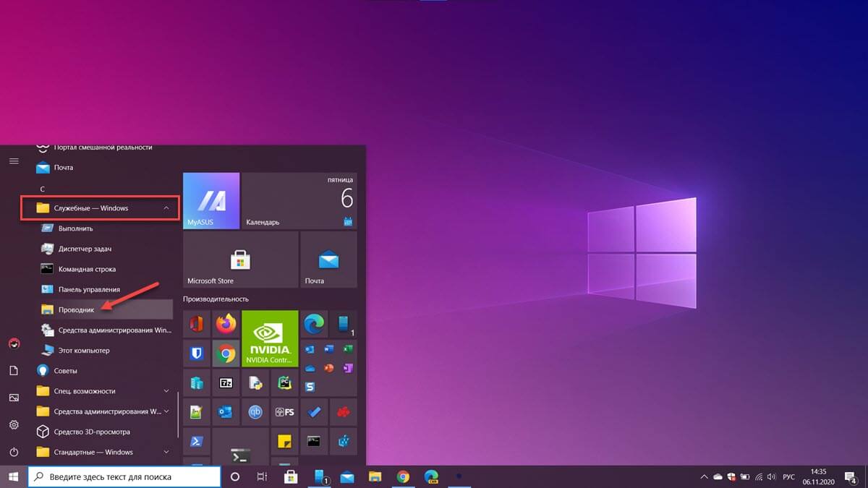Open the Microsoft Store tile
The image size is (868, 488).
[241, 260]
